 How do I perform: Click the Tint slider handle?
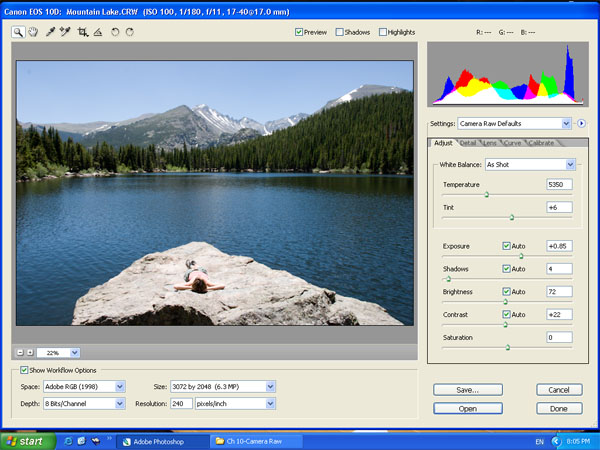point(512,218)
